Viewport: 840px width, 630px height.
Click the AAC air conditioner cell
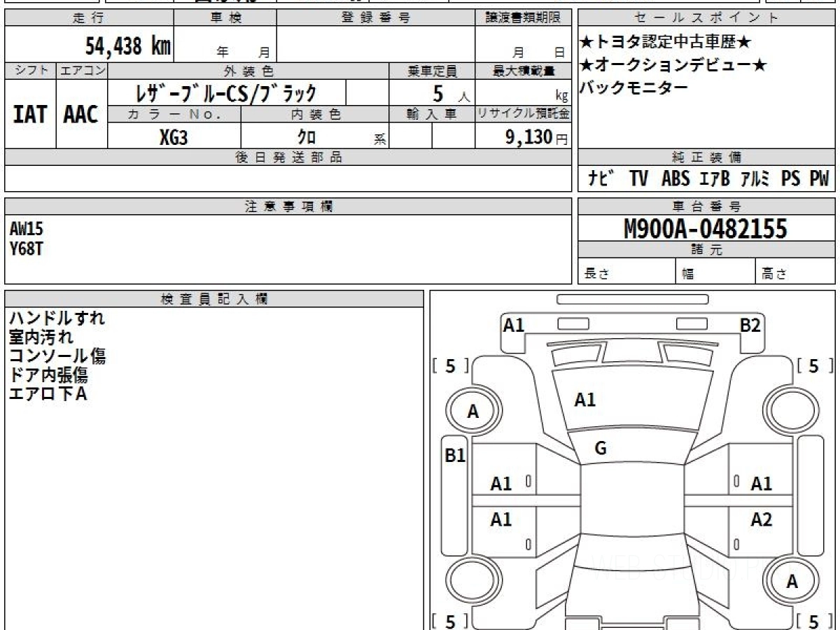pyautogui.click(x=81, y=114)
